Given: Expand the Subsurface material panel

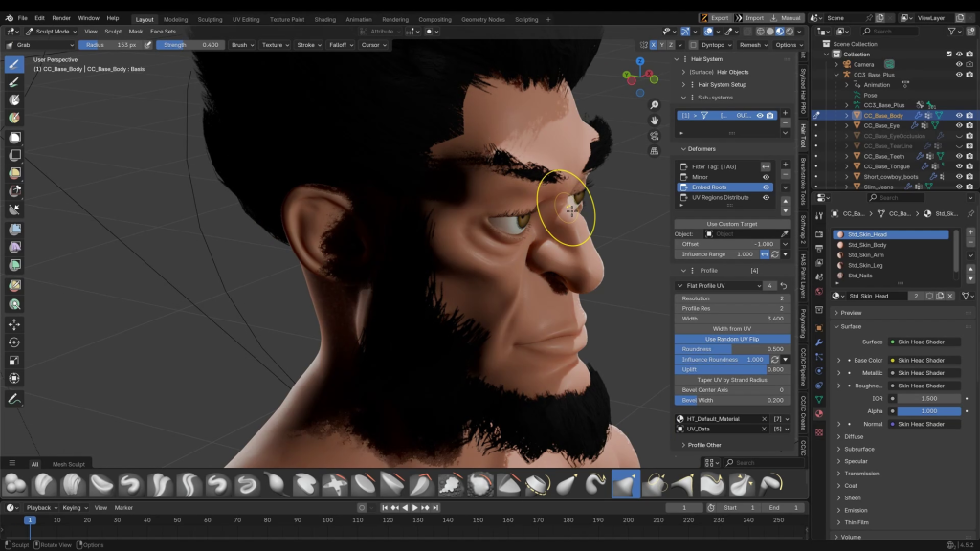Looking at the screenshot, I should click(858, 449).
